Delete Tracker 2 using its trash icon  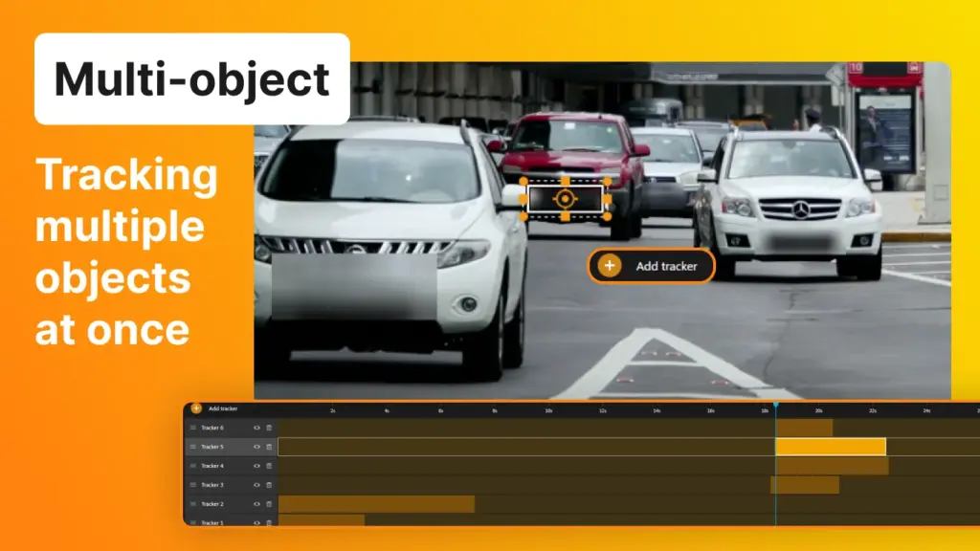click(x=269, y=502)
